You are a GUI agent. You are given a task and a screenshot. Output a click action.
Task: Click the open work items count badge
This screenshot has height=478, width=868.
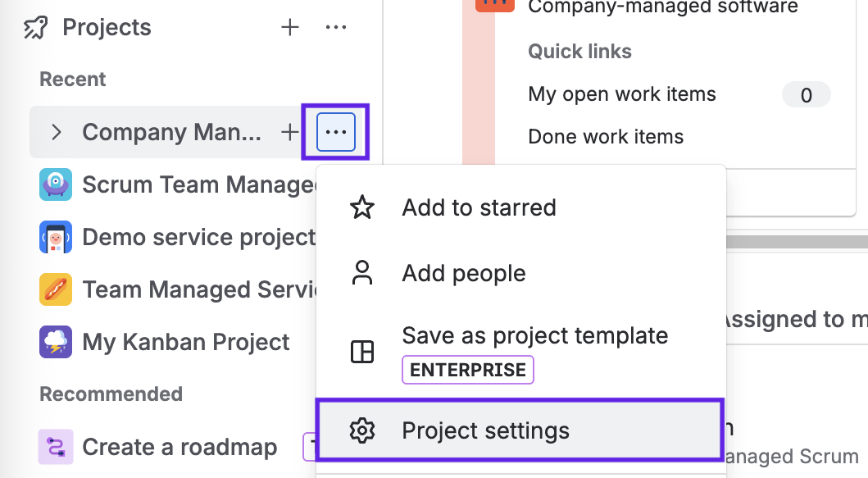[x=806, y=95]
